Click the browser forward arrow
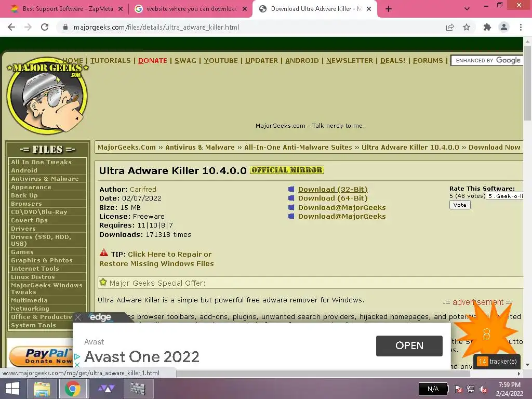The width and height of the screenshot is (532, 399). pos(28,27)
